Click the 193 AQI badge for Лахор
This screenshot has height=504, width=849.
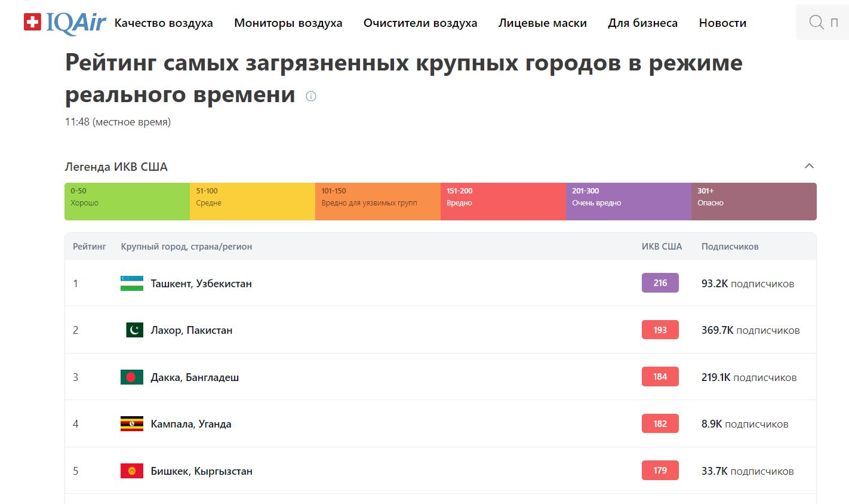660,330
